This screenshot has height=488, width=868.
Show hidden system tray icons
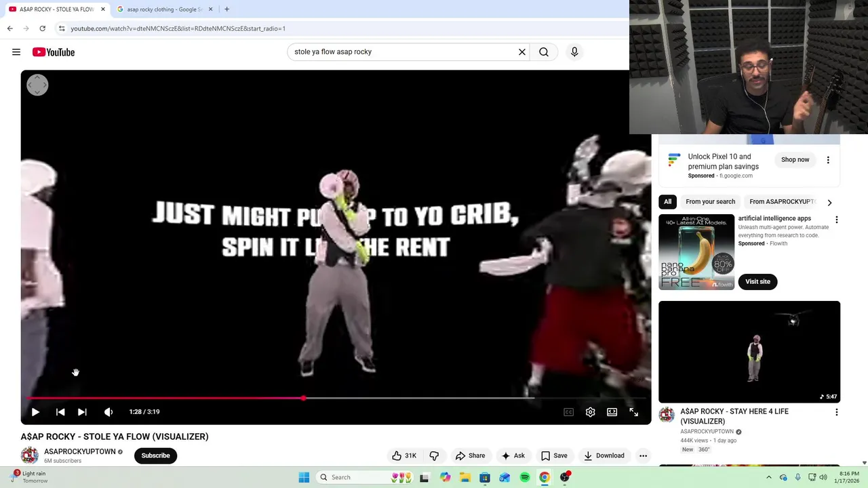(x=769, y=477)
